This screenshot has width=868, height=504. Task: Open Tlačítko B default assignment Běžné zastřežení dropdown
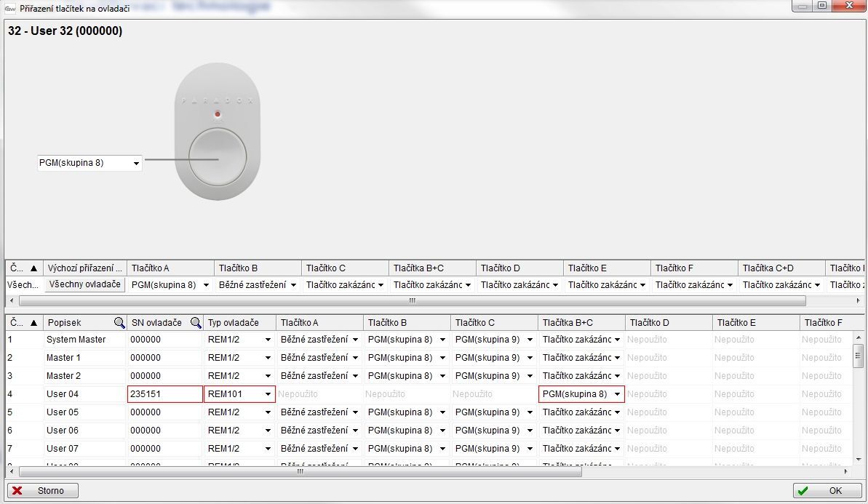[x=293, y=285]
